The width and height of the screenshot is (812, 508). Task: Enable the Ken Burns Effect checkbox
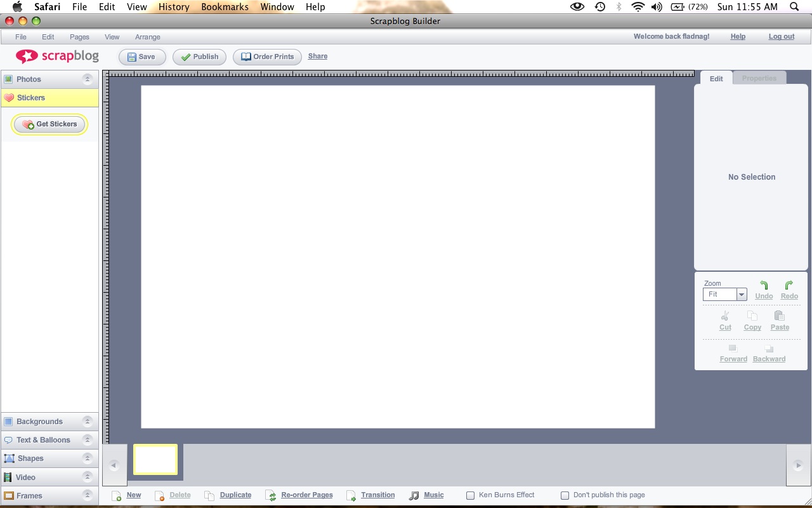[x=470, y=495]
